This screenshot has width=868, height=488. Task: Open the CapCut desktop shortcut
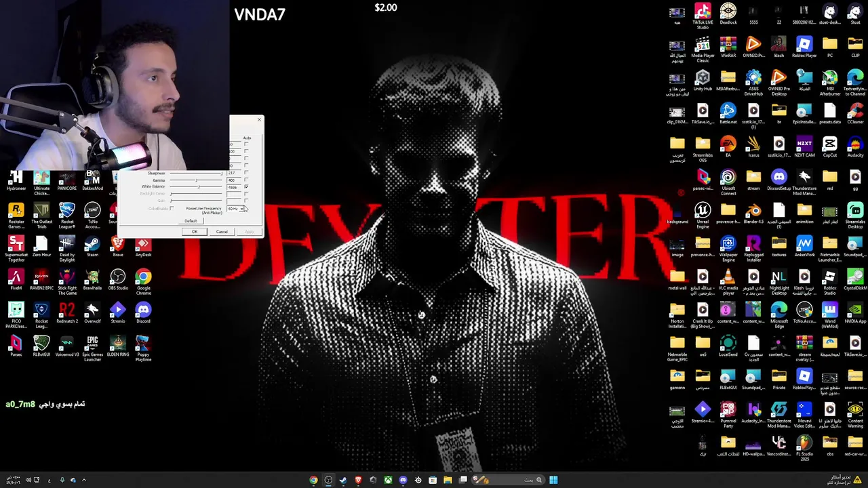pos(830,146)
